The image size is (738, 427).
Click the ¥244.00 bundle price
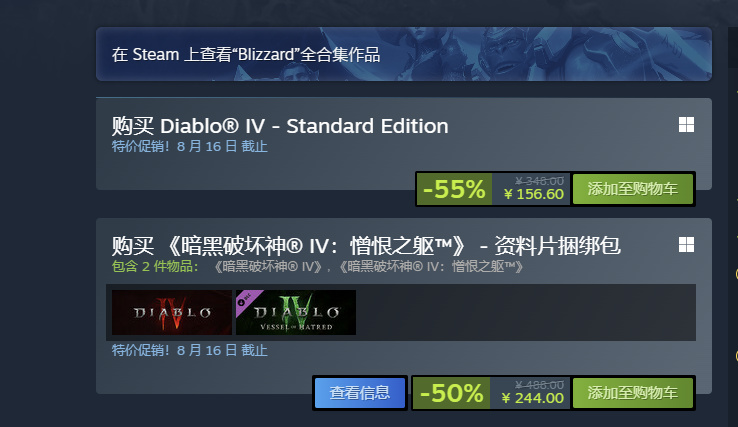[x=532, y=398]
